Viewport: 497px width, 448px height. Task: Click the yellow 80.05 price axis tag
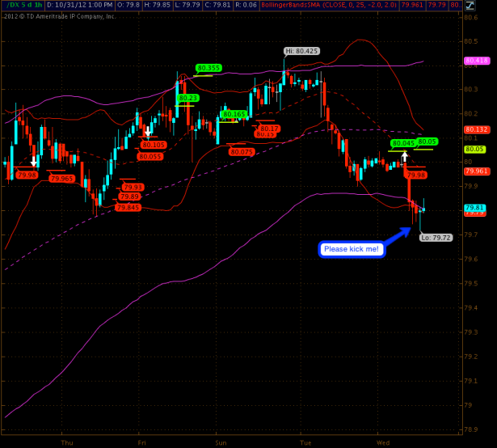[475, 149]
